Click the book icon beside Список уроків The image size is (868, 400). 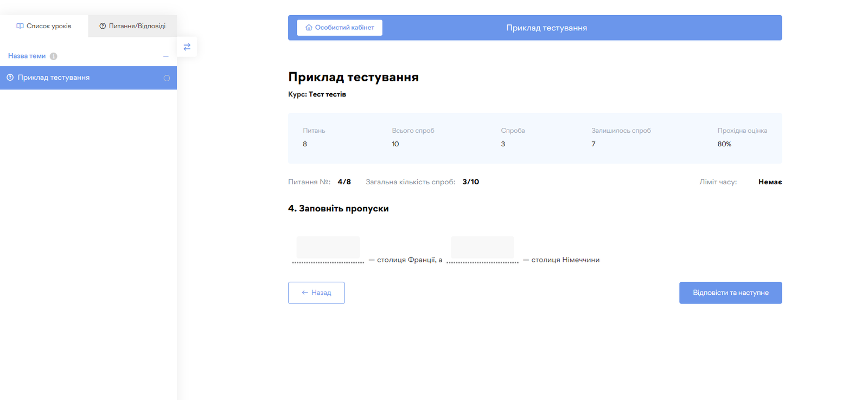point(20,26)
